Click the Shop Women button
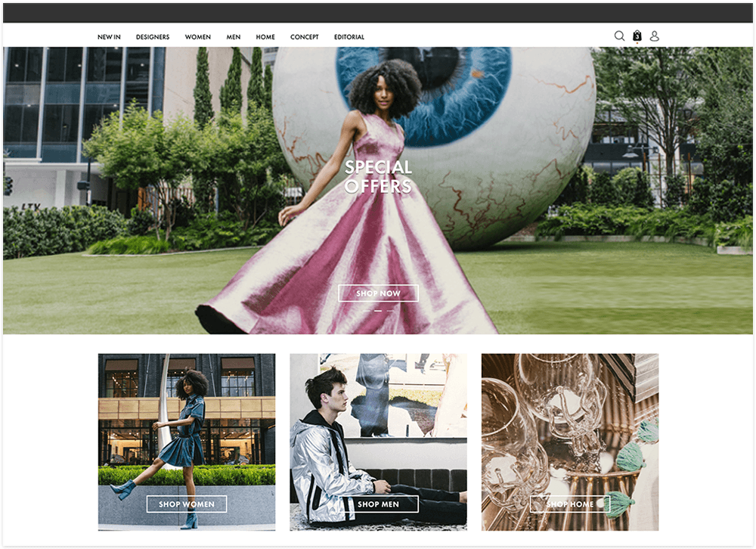This screenshot has height=549, width=756. pos(187,504)
